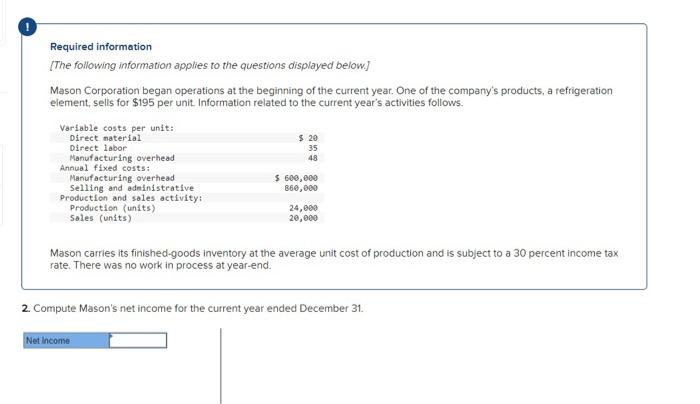Image resolution: width=700 pixels, height=404 pixels.
Task: Click the 'Mason Corporation began operations' paragraph
Action: coord(331,96)
